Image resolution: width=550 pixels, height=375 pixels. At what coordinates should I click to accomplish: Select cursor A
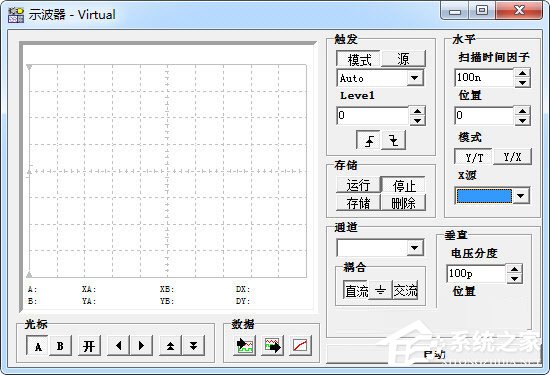click(38, 346)
